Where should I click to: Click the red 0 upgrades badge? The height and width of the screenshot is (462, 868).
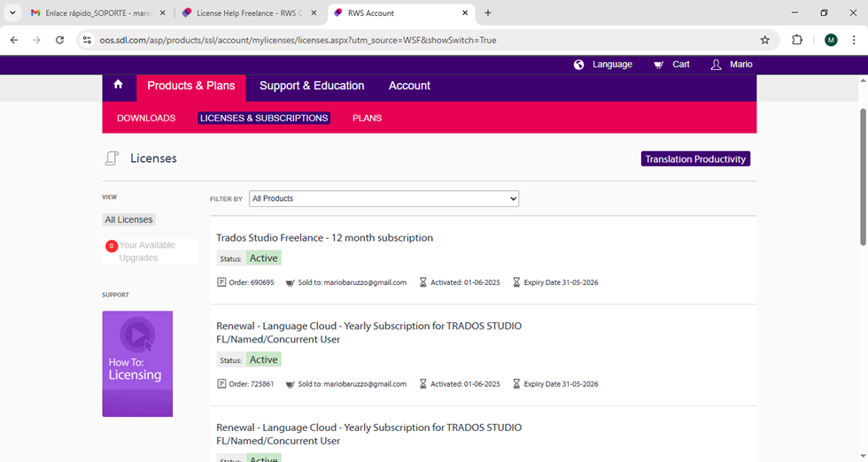(x=112, y=246)
